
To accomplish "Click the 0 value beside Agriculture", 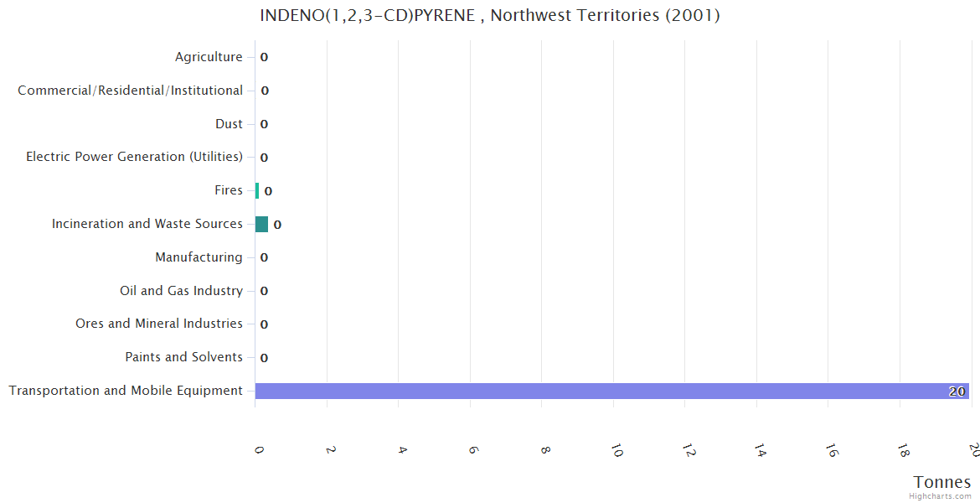I will point(264,58).
